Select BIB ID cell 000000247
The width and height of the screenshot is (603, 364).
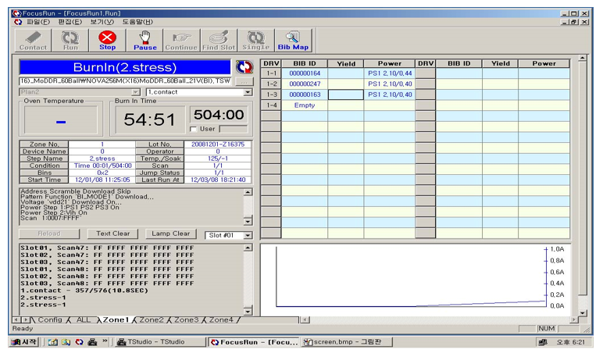(x=305, y=84)
